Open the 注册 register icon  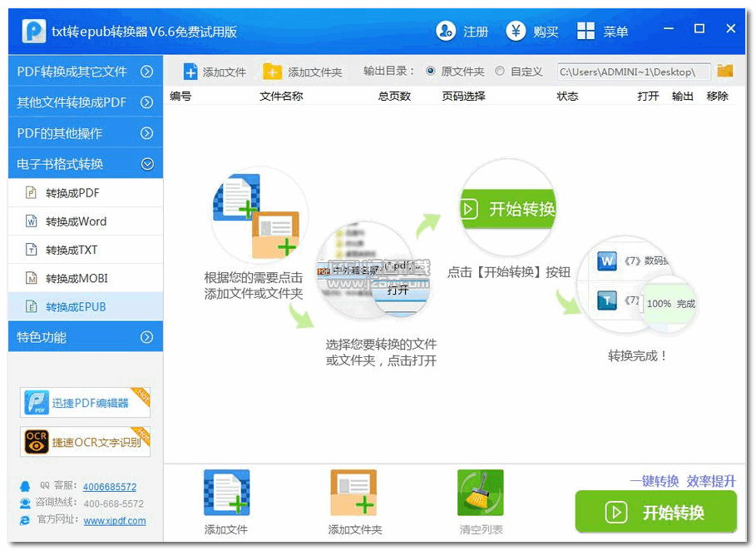[446, 32]
